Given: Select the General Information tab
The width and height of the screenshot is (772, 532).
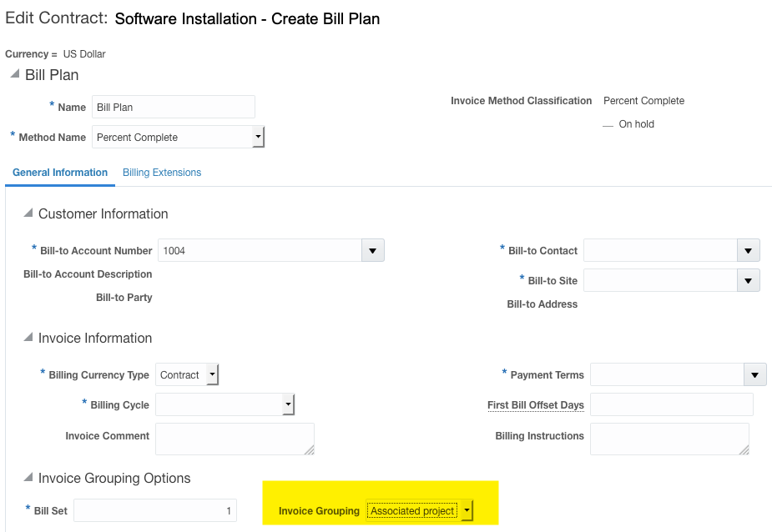Looking at the screenshot, I should [x=60, y=173].
